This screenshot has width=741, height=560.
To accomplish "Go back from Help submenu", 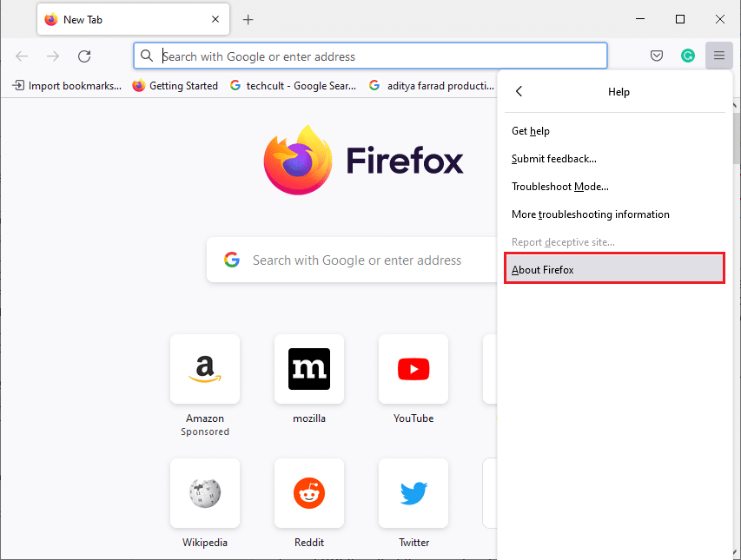I will pos(519,91).
